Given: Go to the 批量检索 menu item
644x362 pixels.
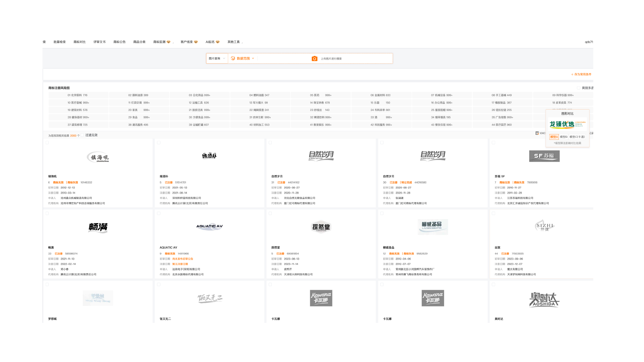Looking at the screenshot, I should 60,42.
